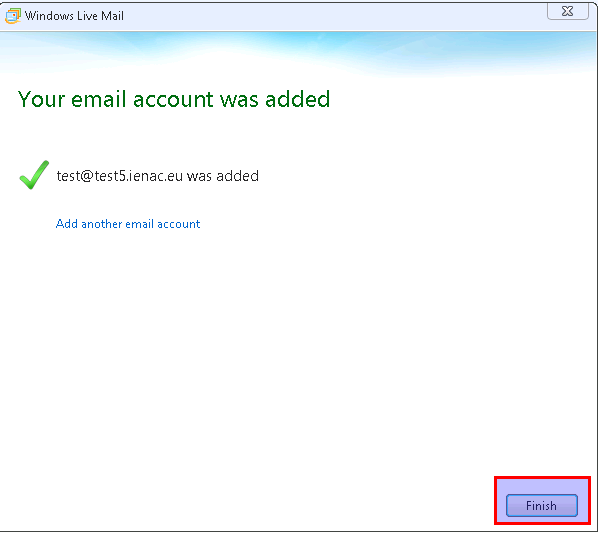Click the word "Your" in the green heading
This screenshot has height=537, width=598.
tap(41, 100)
